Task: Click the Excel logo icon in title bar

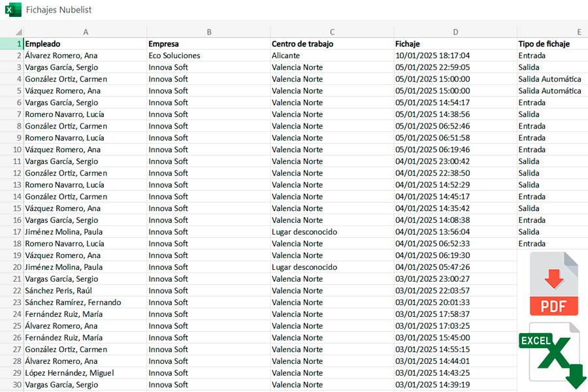Action: (13, 10)
